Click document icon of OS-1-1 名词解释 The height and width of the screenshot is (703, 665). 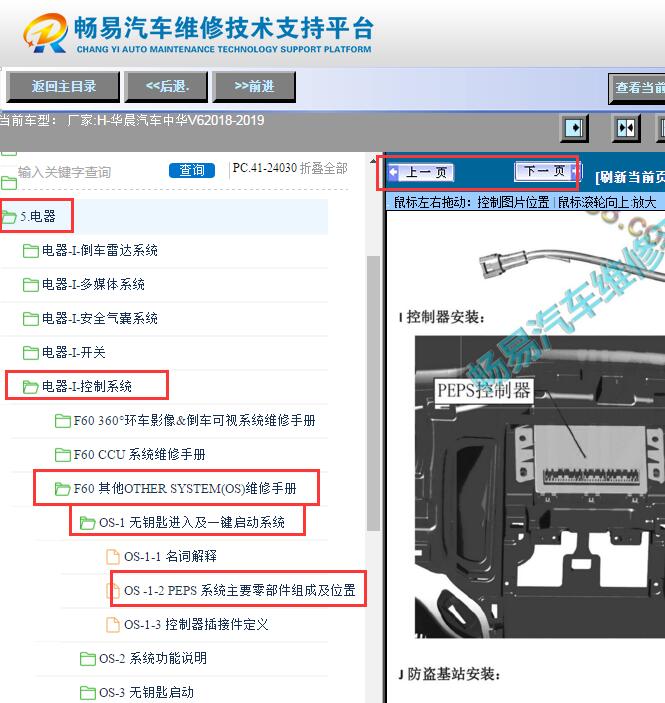113,556
